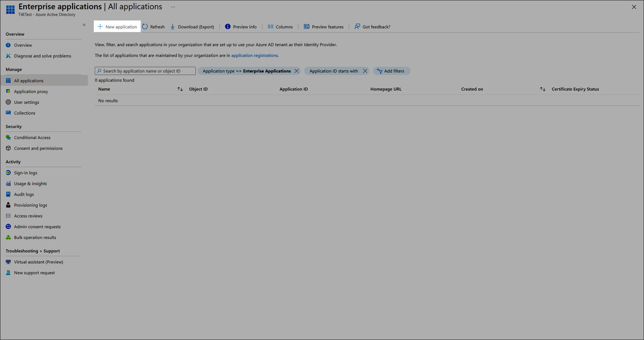Click the Usage & insights chart icon
This screenshot has width=644, height=340.
click(8, 183)
